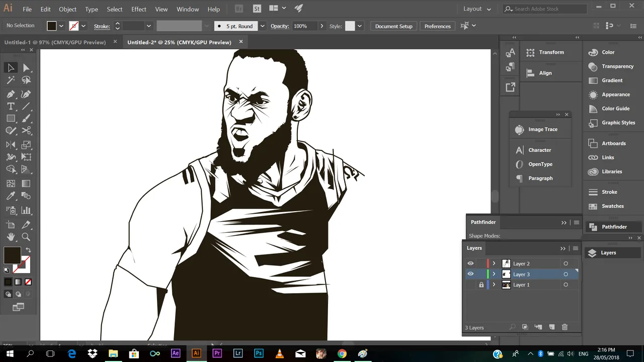Pick the Type tool
The width and height of the screenshot is (644, 362).
[11, 107]
